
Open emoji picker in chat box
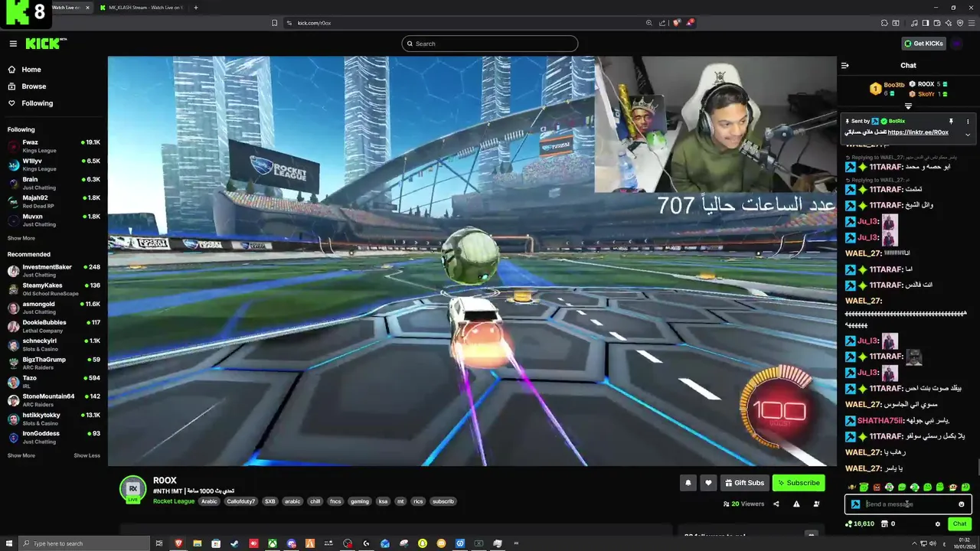[962, 504]
